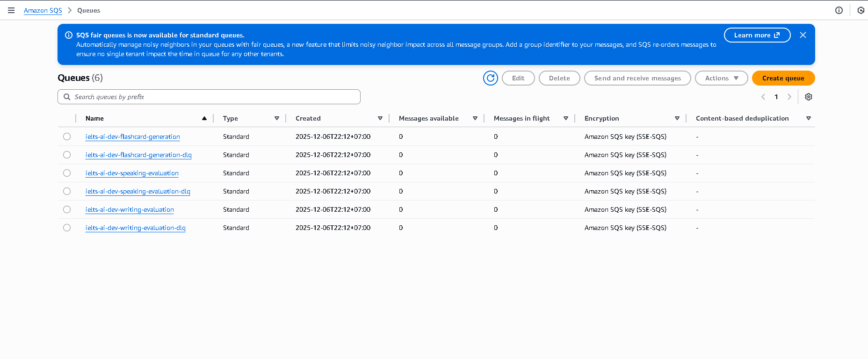The width and height of the screenshot is (868, 359).
Task: Navigate to Amazon SQS breadcrumb
Action: 43,10
